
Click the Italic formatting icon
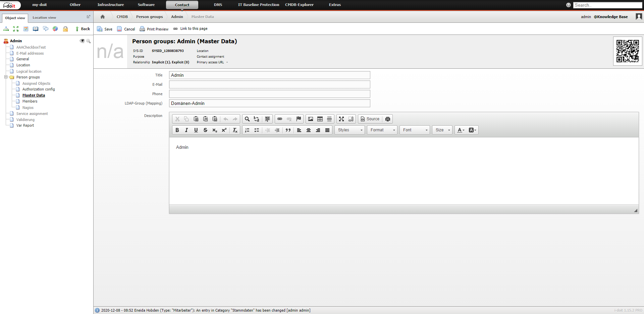pos(186,130)
